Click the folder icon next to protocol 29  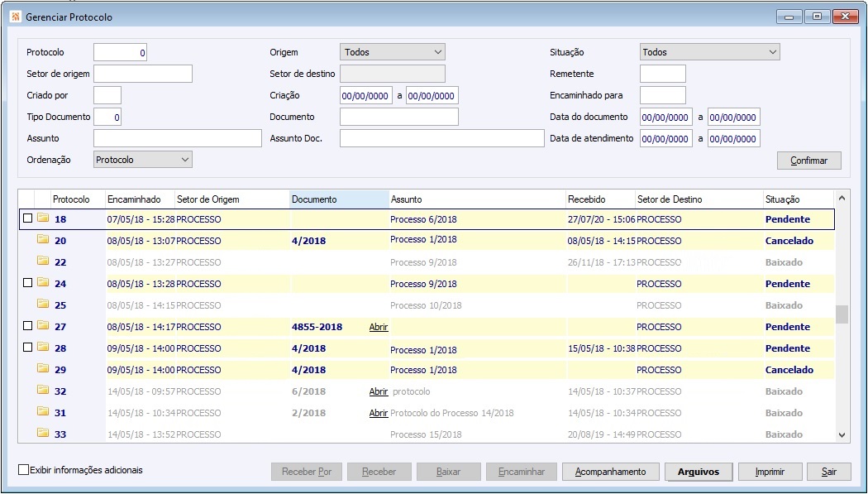[43, 370]
